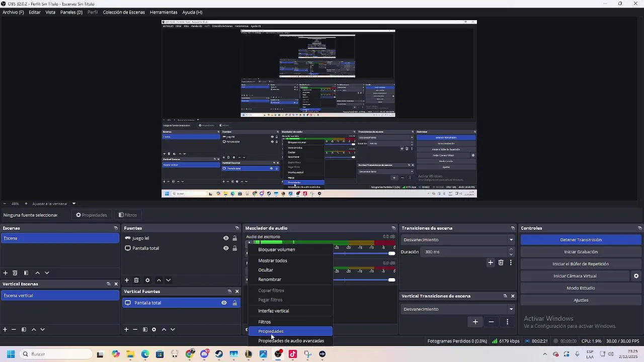Click Detener Transmisión button

tap(581, 240)
